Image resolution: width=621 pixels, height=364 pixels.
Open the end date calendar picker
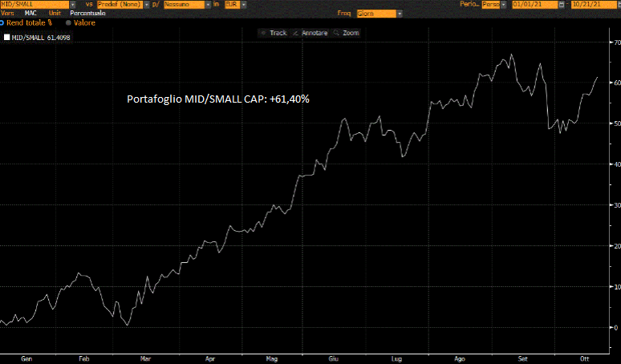(x=616, y=4)
